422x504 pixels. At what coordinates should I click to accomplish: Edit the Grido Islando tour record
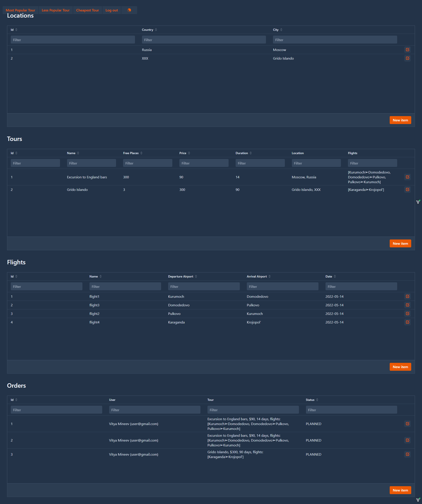(x=408, y=189)
